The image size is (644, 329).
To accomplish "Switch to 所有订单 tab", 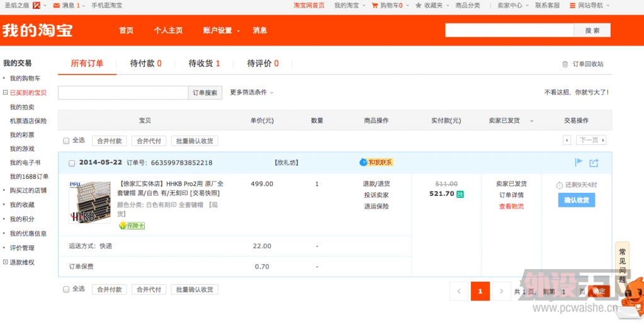I will (x=87, y=64).
